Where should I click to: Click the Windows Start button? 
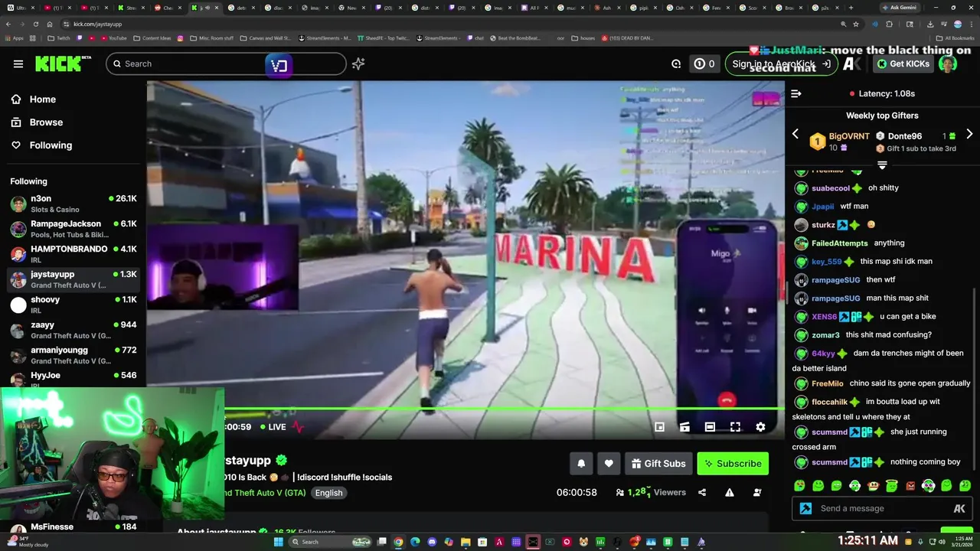(x=279, y=542)
